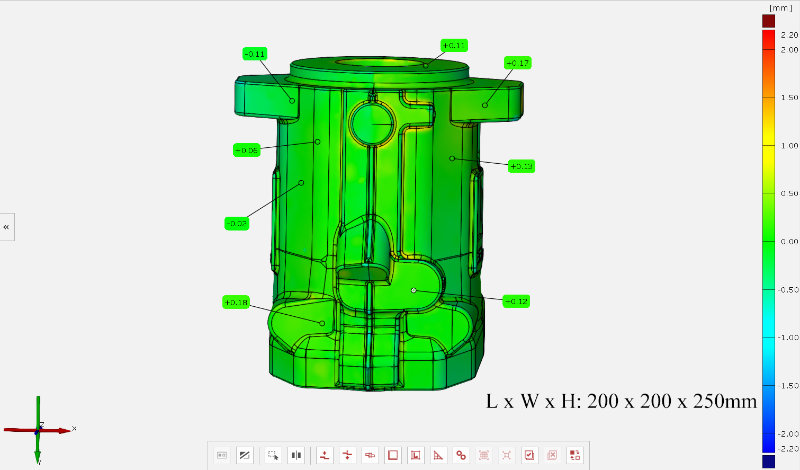Toggle the red X box icon
800x470 pixels.
(551, 455)
